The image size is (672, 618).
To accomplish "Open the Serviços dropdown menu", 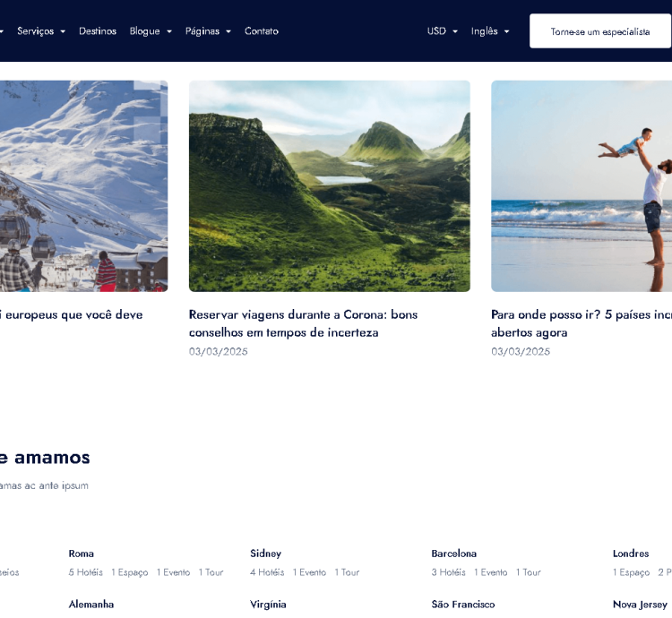I will 40,31.
